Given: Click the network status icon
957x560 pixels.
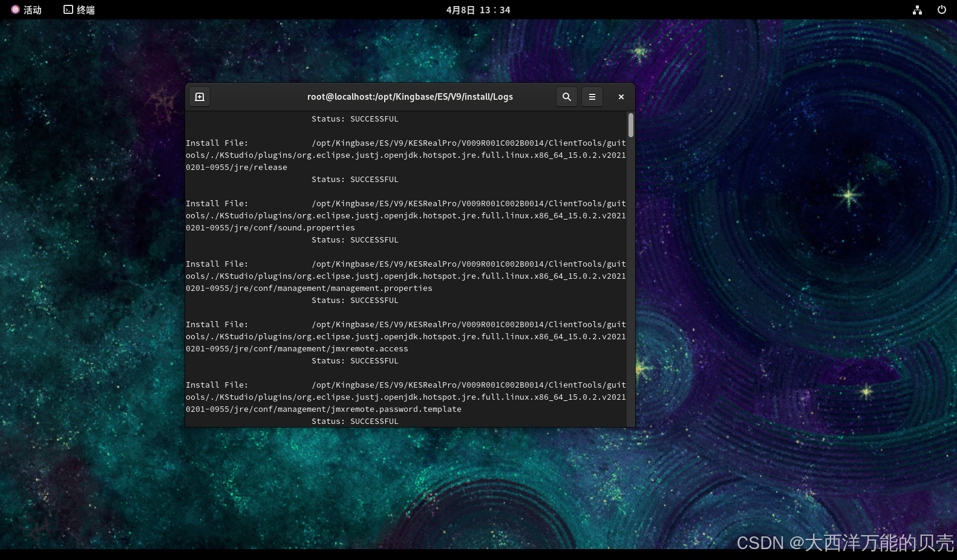Looking at the screenshot, I should (917, 10).
